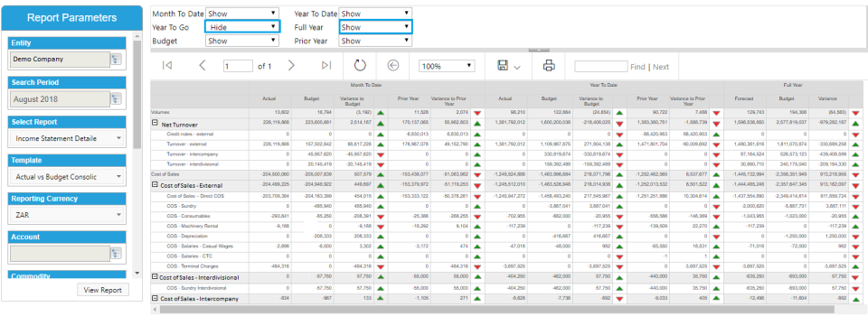Select the COS - Sundry Interdivisional row

[196, 288]
